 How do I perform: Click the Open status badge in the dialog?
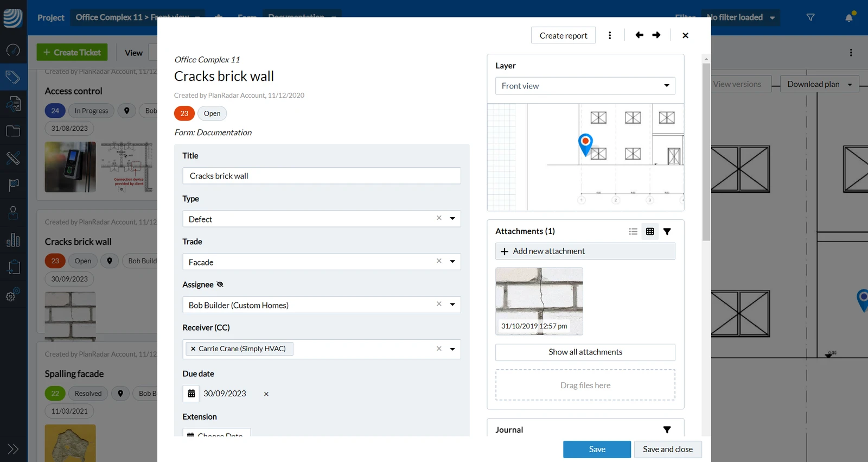(212, 113)
